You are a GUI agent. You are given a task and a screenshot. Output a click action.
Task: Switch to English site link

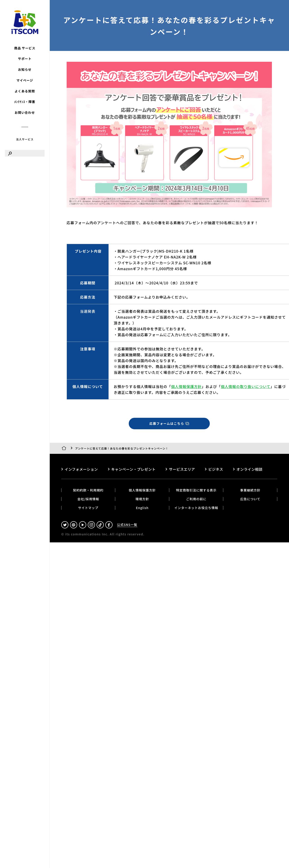[x=142, y=508]
